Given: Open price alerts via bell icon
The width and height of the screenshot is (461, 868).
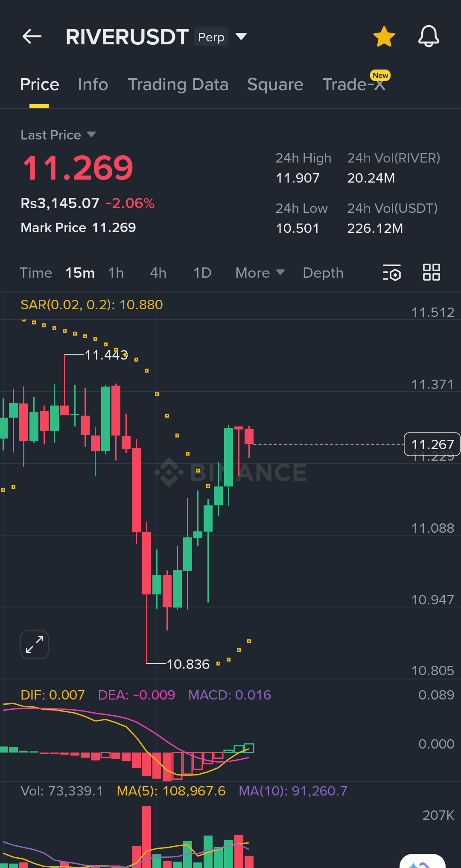Looking at the screenshot, I should point(429,36).
